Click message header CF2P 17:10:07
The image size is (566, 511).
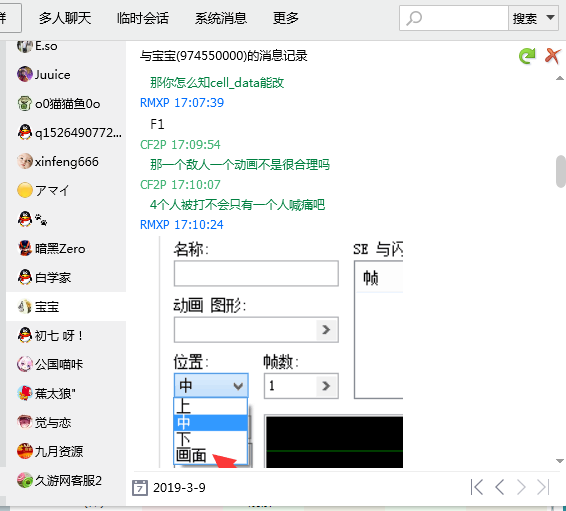coord(180,185)
